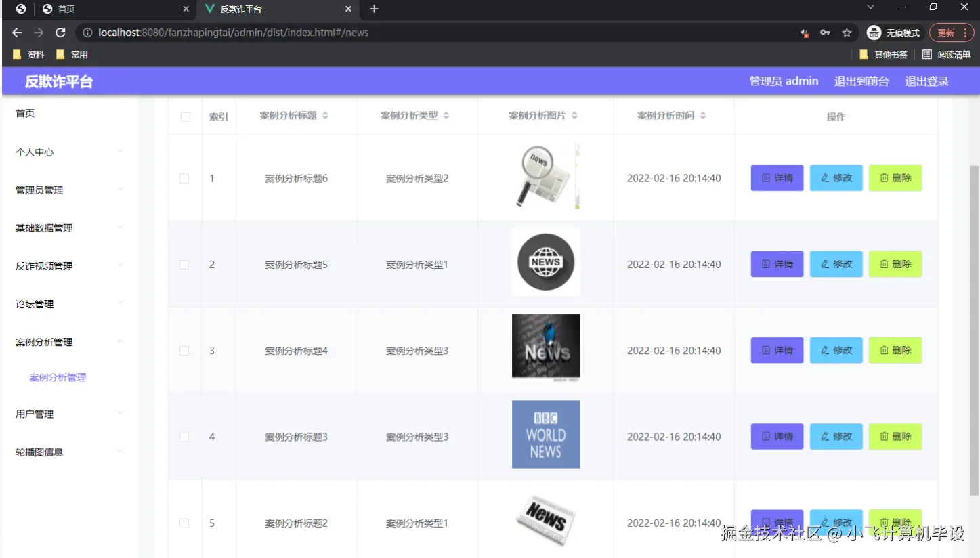The height and width of the screenshot is (558, 980).
Task: Click 修改 for 案例分析标题6
Action: [836, 178]
